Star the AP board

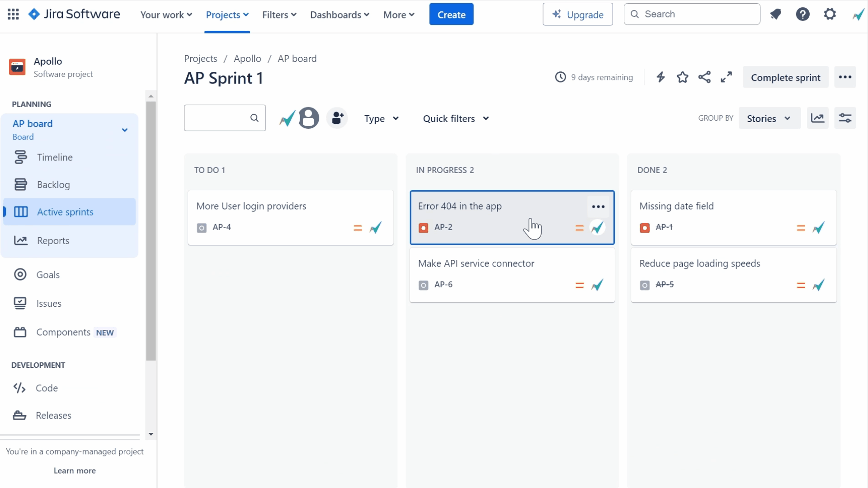683,77
